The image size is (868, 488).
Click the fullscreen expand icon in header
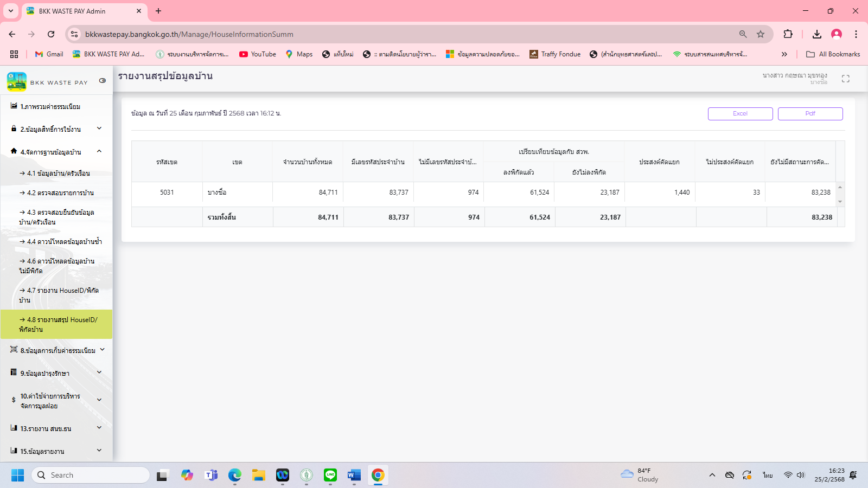coord(845,79)
